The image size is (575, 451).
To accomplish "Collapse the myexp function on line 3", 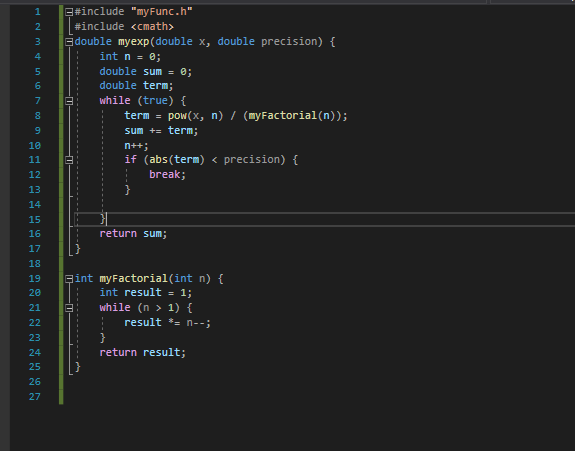I will (x=69, y=42).
